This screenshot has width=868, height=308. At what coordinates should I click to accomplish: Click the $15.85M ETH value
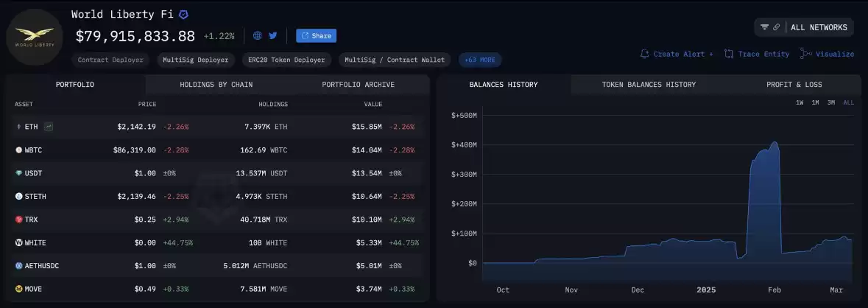click(367, 127)
